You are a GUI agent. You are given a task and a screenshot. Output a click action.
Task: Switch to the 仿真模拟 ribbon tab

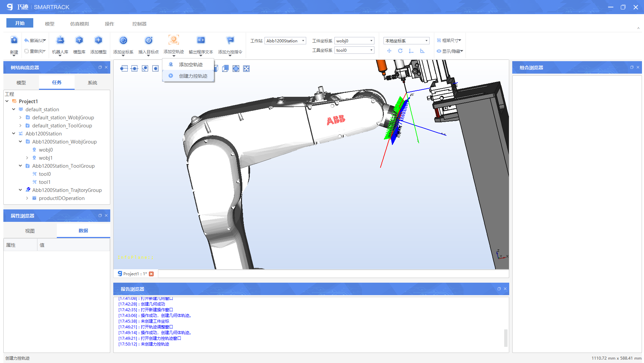click(x=80, y=24)
